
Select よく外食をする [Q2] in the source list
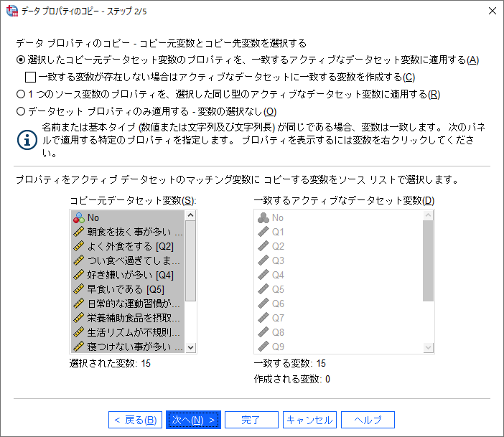point(128,246)
